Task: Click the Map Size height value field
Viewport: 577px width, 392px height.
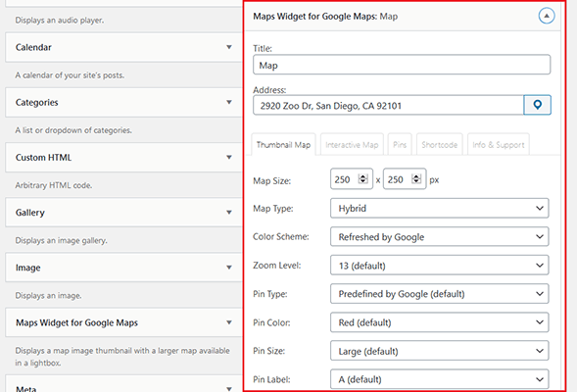Action: [405, 179]
